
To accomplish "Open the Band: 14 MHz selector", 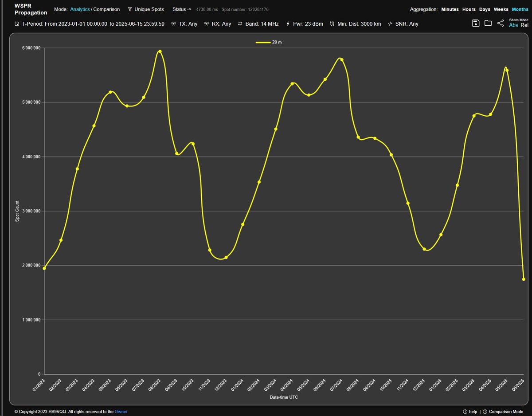I will tap(262, 24).
